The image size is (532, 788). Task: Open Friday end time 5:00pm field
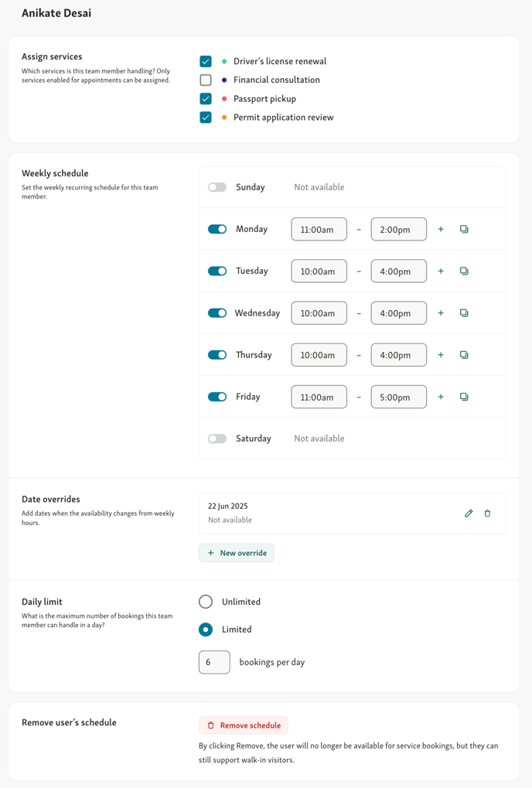398,397
